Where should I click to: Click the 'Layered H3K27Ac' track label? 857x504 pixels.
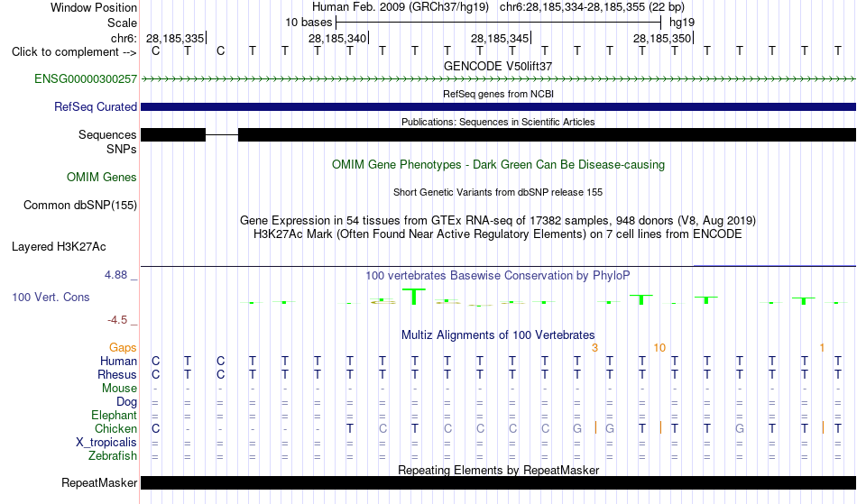point(59,247)
